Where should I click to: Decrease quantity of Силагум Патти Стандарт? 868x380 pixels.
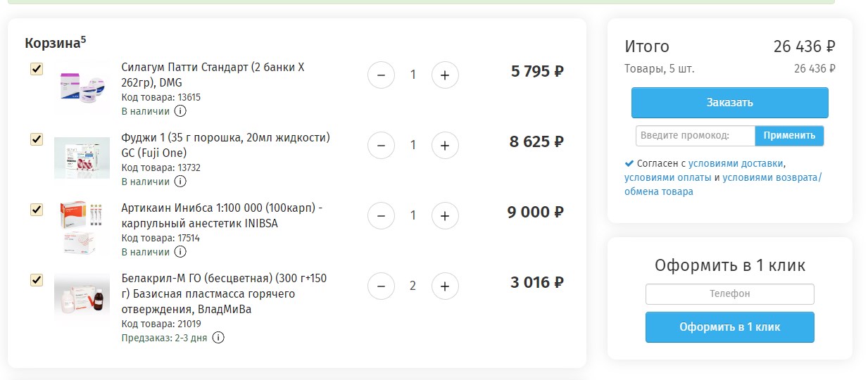381,75
